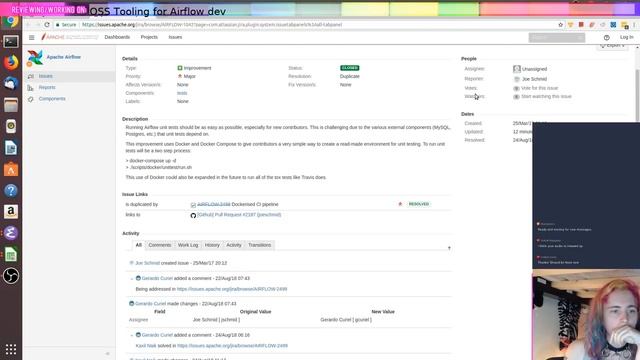Open OBS Studio from the dock
The width and height of the screenshot is (640, 360).
pyautogui.click(x=11, y=276)
